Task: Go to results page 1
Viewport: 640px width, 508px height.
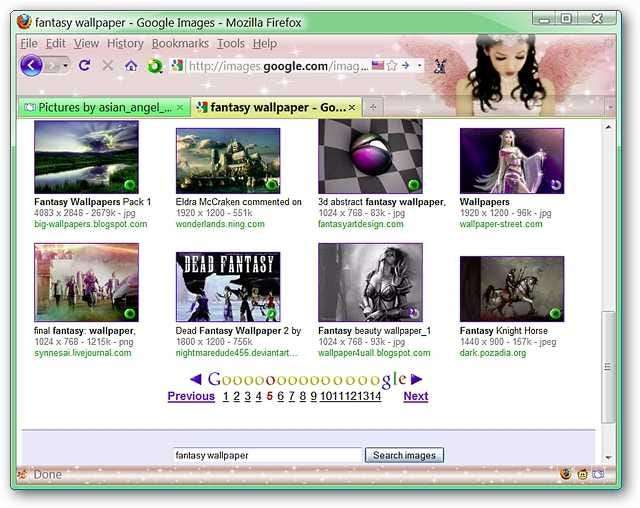Action: point(226,396)
